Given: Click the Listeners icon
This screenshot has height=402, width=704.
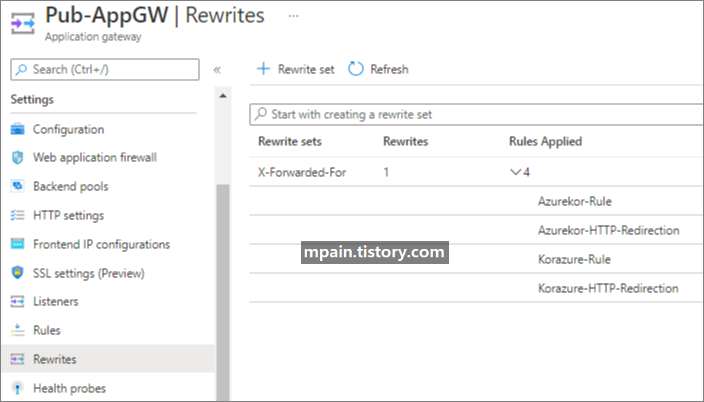Looking at the screenshot, I should 18,301.
